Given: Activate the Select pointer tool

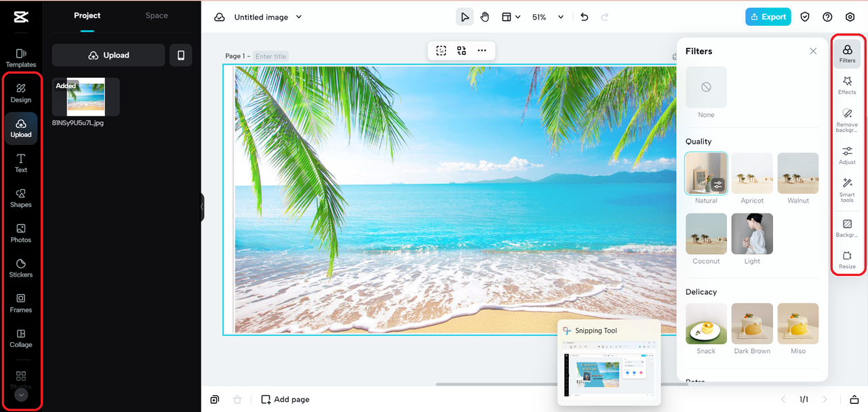Looking at the screenshot, I should click(x=465, y=17).
